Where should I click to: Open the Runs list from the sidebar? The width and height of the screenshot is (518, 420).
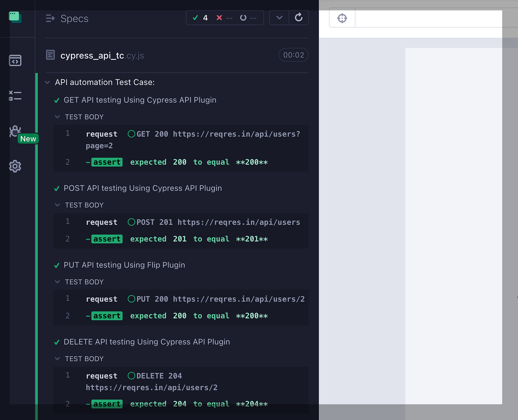click(15, 96)
